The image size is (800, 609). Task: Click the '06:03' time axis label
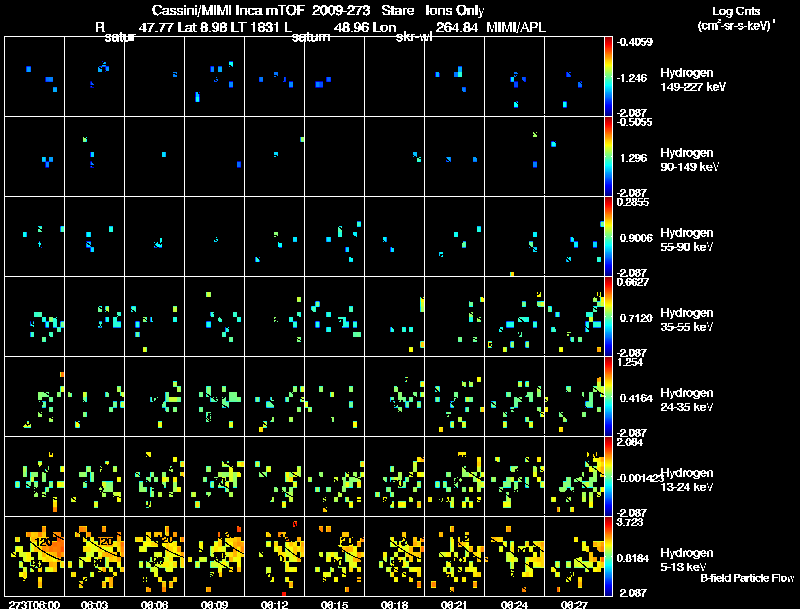pyautogui.click(x=94, y=604)
